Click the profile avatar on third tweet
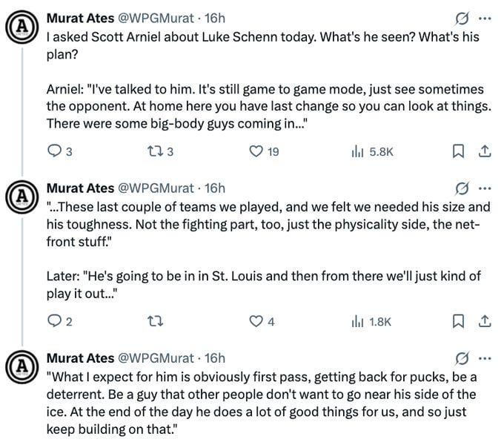The height and width of the screenshot is (445, 504). point(21,366)
